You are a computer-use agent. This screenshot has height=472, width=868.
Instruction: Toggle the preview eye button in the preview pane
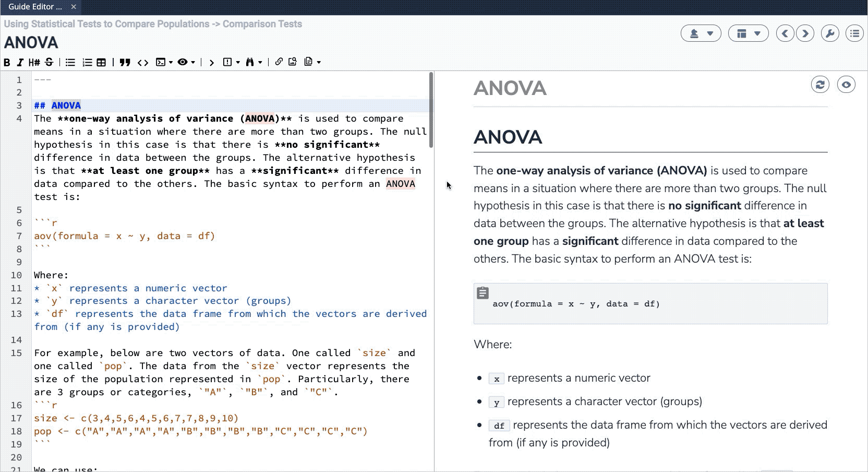pyautogui.click(x=846, y=85)
